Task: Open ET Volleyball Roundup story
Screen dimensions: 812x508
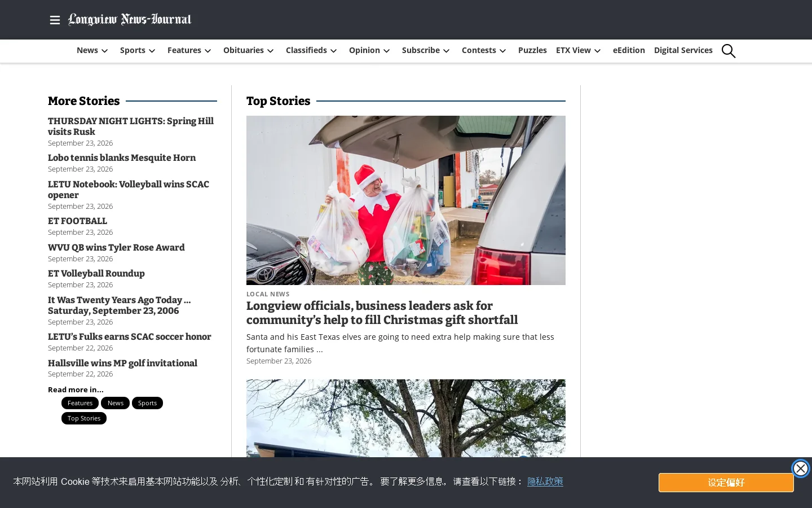Action: (96, 274)
